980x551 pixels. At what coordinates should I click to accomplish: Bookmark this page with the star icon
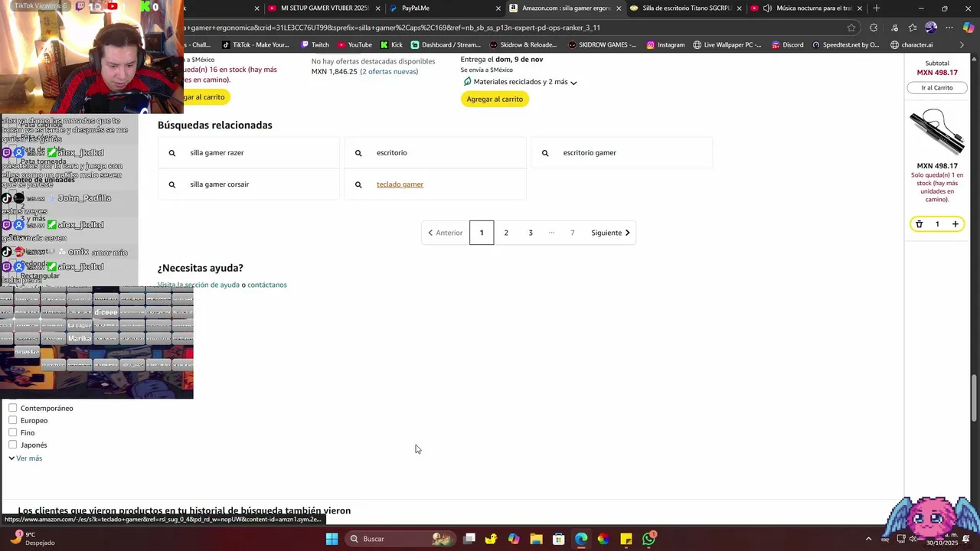851,28
